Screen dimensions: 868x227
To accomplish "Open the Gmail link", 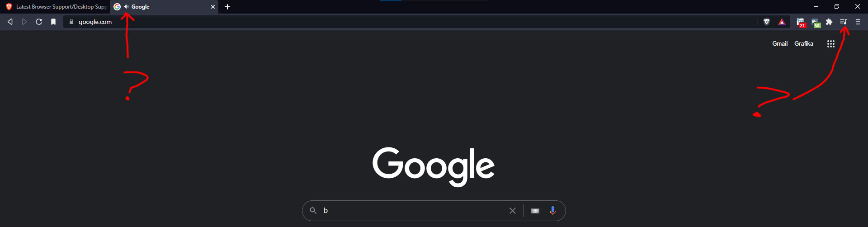I will tap(780, 44).
